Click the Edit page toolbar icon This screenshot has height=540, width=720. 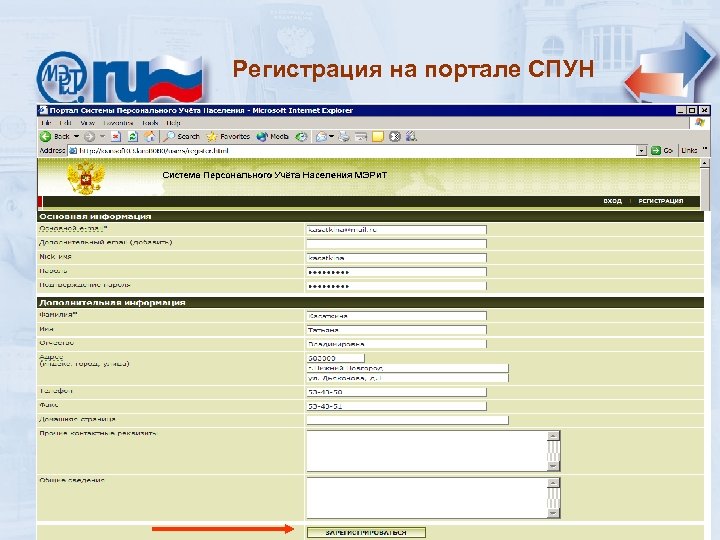pyautogui.click(x=361, y=136)
